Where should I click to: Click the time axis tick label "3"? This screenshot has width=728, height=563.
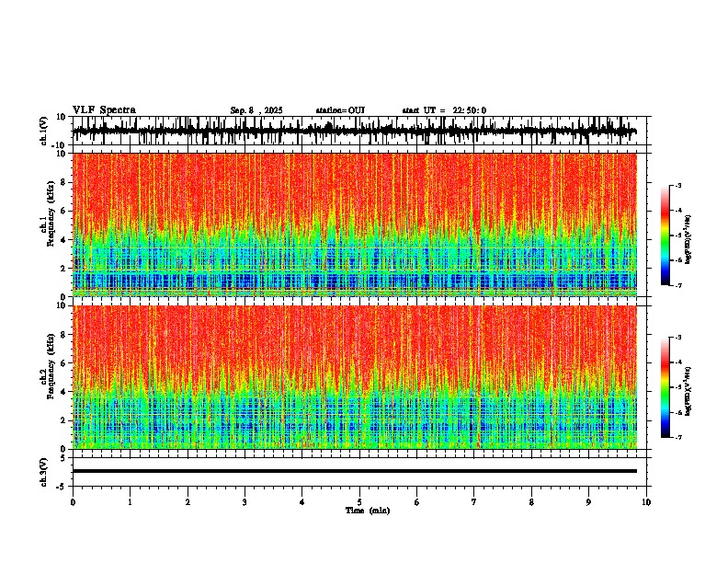pyautogui.click(x=245, y=502)
